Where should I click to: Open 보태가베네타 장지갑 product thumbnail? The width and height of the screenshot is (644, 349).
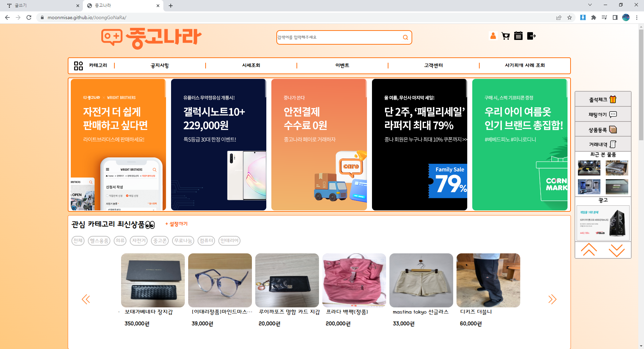click(153, 280)
